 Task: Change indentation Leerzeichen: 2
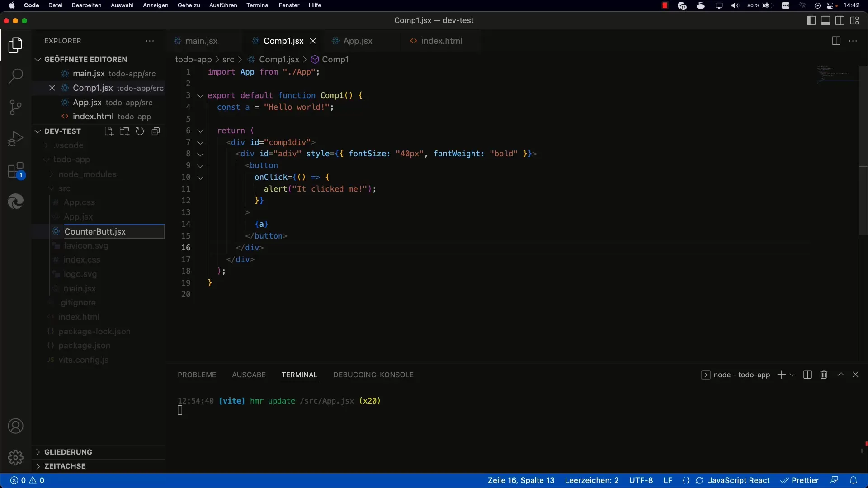[591, 480]
